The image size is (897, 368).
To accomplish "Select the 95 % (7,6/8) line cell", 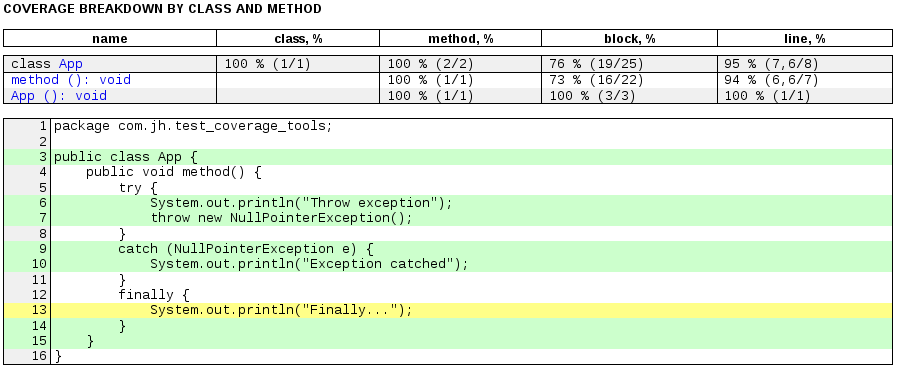I will coord(805,64).
